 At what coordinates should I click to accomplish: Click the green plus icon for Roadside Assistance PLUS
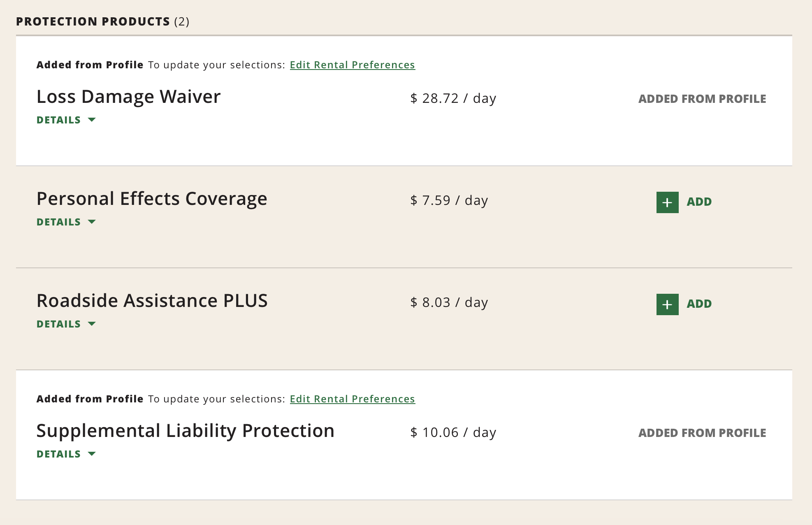click(667, 304)
